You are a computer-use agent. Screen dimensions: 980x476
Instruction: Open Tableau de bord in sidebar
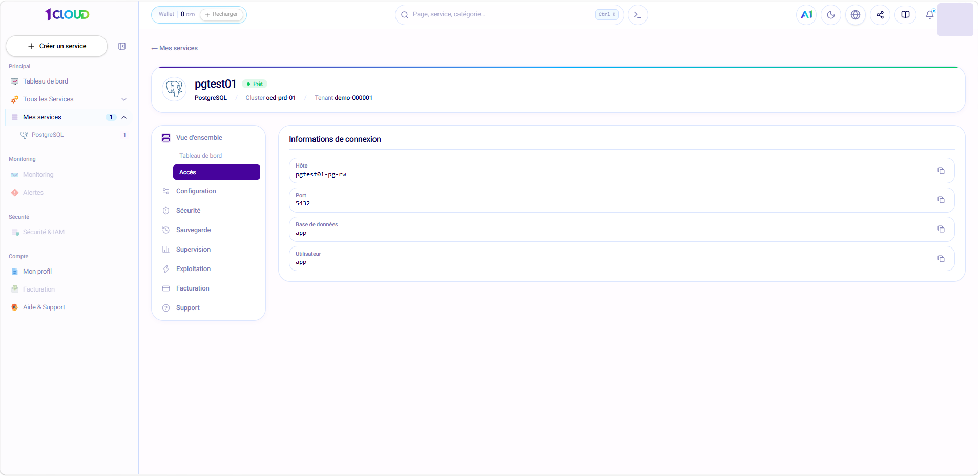coord(46,81)
